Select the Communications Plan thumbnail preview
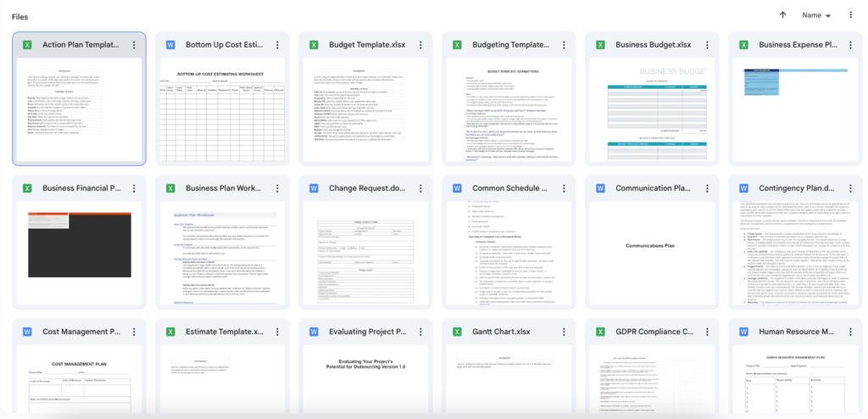The width and height of the screenshot is (868, 419). click(x=653, y=254)
